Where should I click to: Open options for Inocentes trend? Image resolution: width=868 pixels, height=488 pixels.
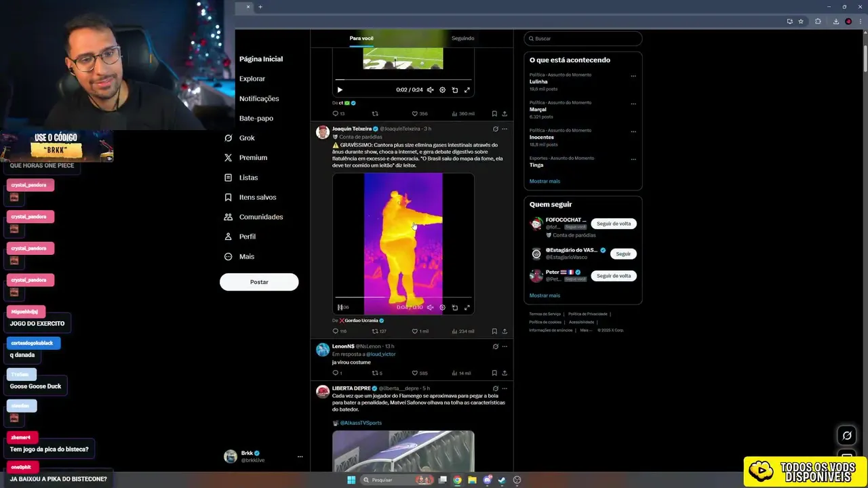[633, 131]
